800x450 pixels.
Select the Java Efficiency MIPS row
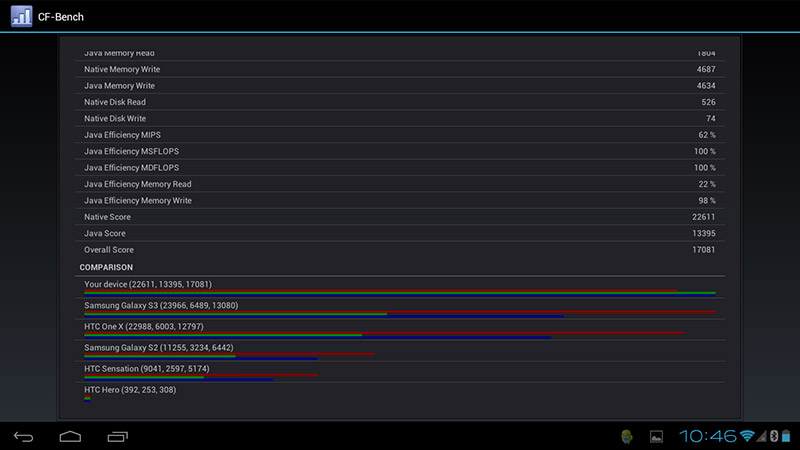(x=399, y=135)
